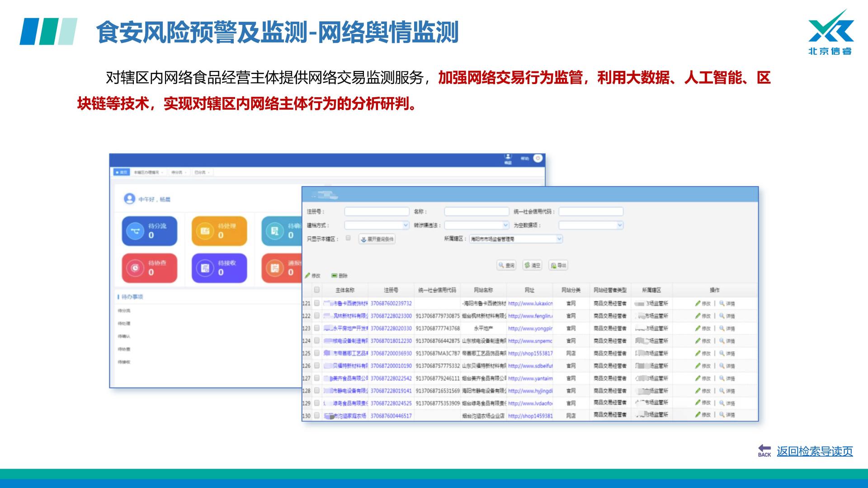Click the 注册号 input field

coord(377,211)
